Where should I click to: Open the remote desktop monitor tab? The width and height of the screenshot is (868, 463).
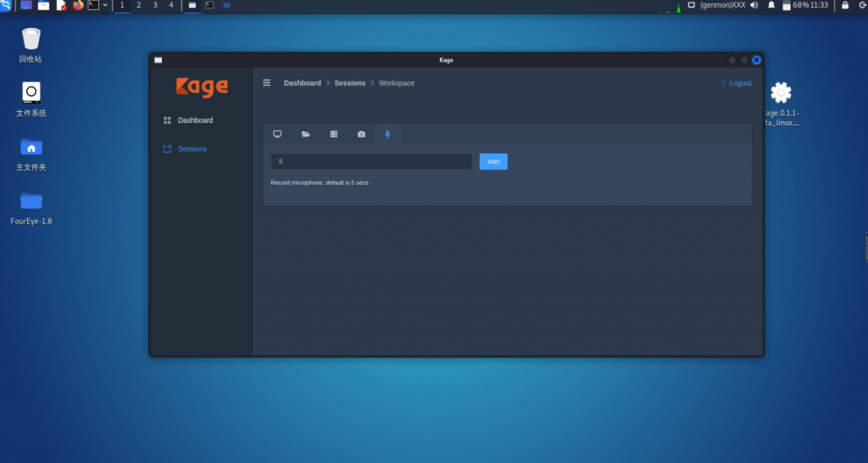coord(277,134)
